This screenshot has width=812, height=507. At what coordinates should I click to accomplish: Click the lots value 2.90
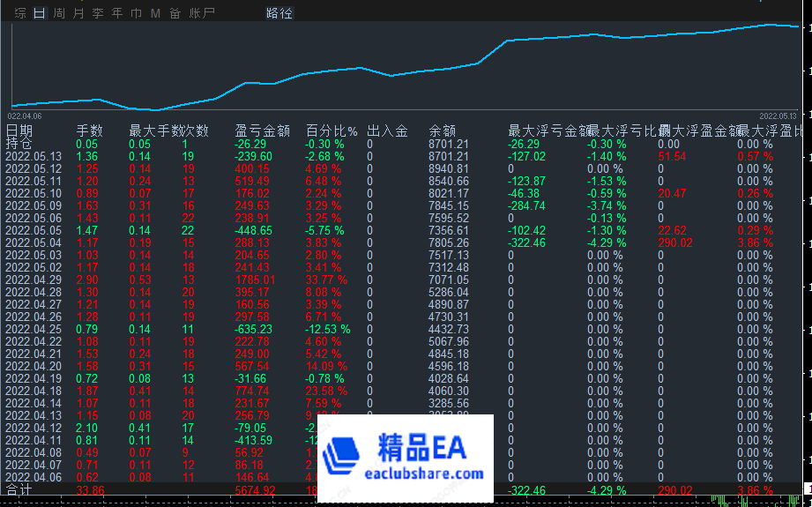click(87, 280)
